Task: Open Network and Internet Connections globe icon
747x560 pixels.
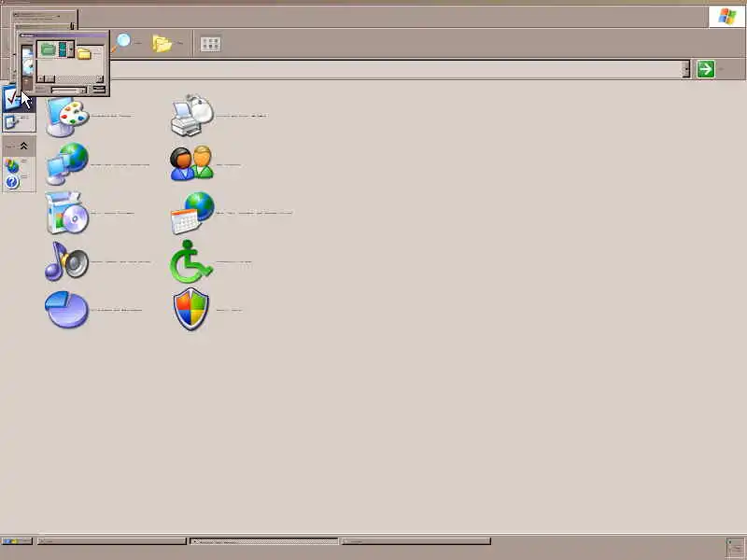Action: pos(67,164)
